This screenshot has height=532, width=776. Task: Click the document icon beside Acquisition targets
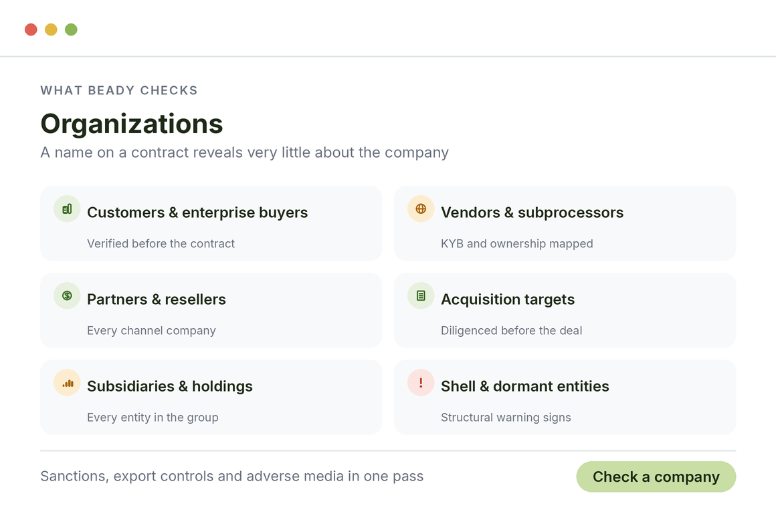click(421, 295)
